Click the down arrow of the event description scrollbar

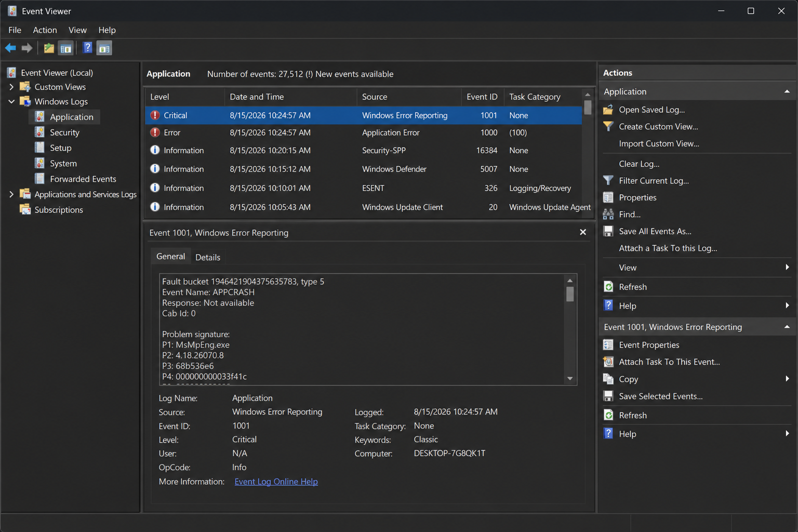[x=570, y=379]
